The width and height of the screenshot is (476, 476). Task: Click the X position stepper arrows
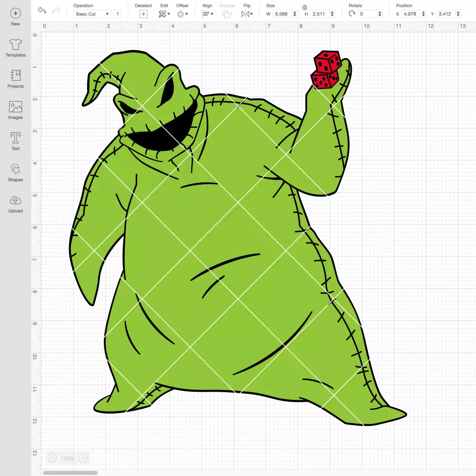tap(424, 14)
